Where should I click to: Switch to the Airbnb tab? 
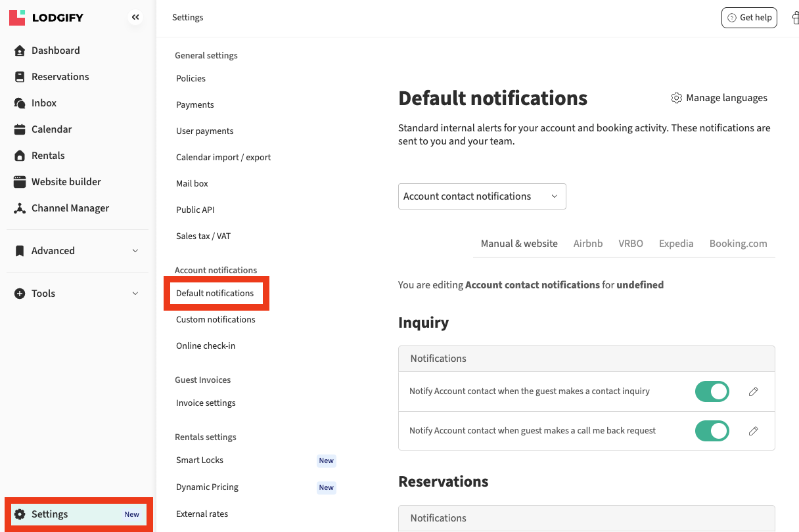587,243
